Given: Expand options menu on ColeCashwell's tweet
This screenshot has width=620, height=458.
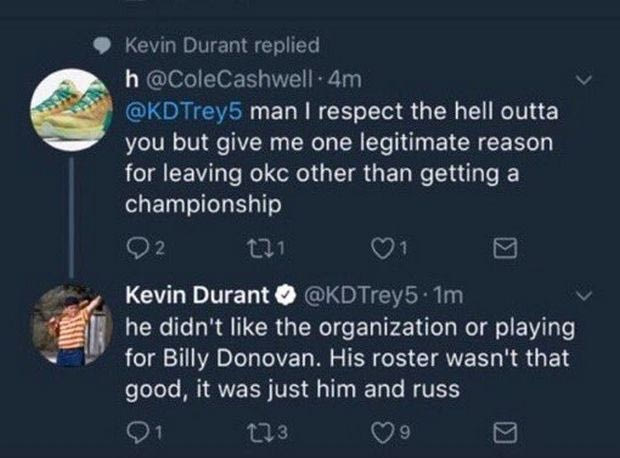Looking at the screenshot, I should coord(587,78).
